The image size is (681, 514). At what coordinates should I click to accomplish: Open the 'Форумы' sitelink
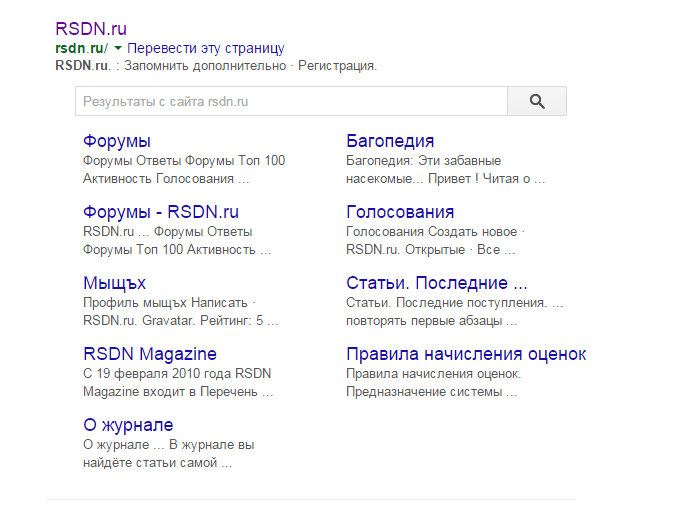tap(117, 141)
